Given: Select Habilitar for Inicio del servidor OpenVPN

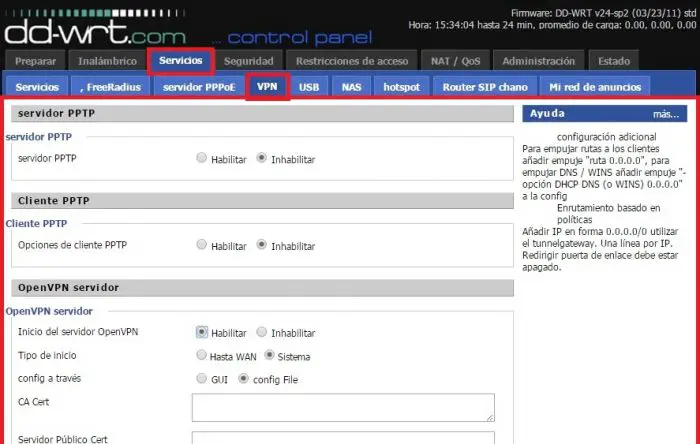Looking at the screenshot, I should click(202, 332).
